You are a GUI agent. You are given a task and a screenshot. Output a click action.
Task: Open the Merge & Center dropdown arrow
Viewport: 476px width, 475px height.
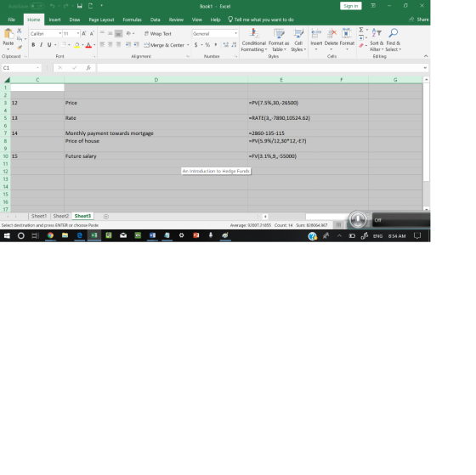188,45
